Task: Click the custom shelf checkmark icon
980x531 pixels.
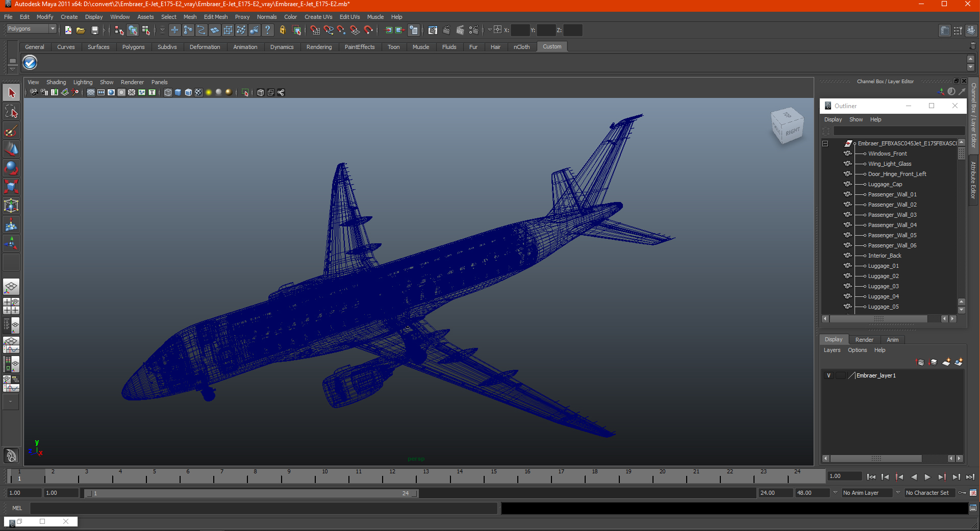Action: pos(30,63)
